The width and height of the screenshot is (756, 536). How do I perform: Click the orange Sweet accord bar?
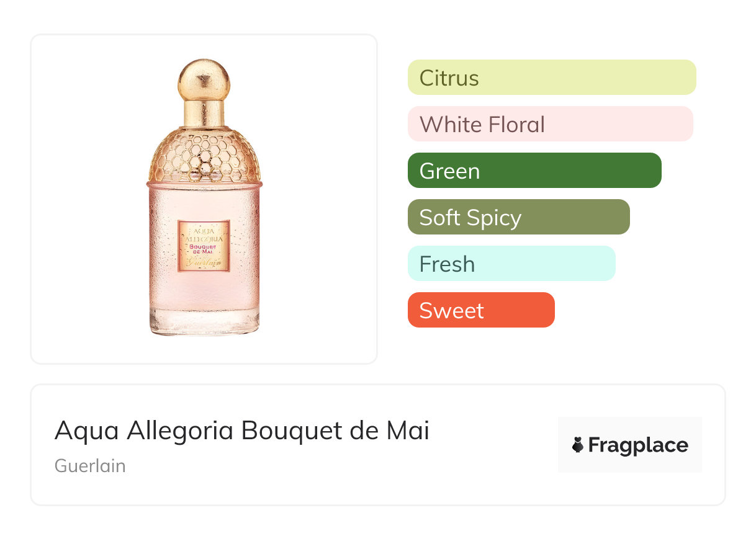481,310
